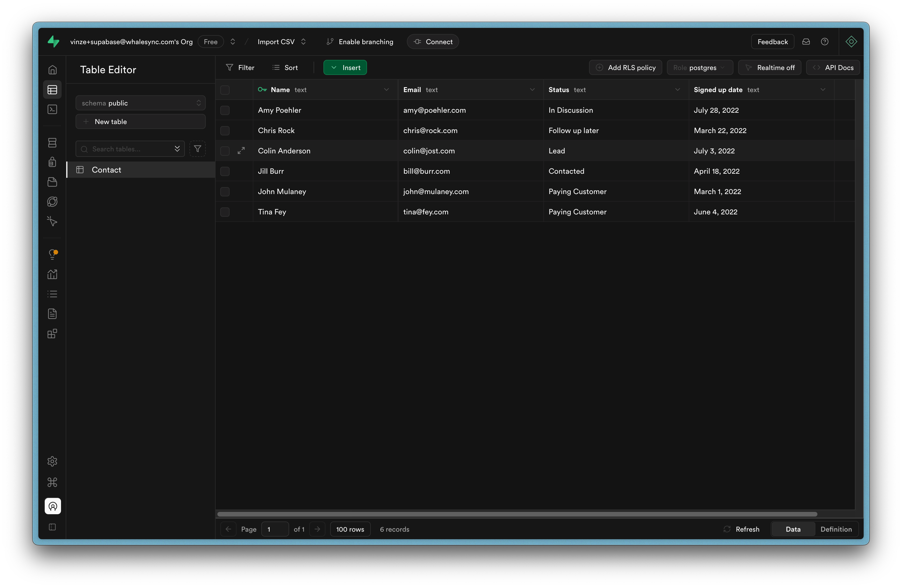Click the New table button
Image resolution: width=902 pixels, height=588 pixels.
point(141,122)
